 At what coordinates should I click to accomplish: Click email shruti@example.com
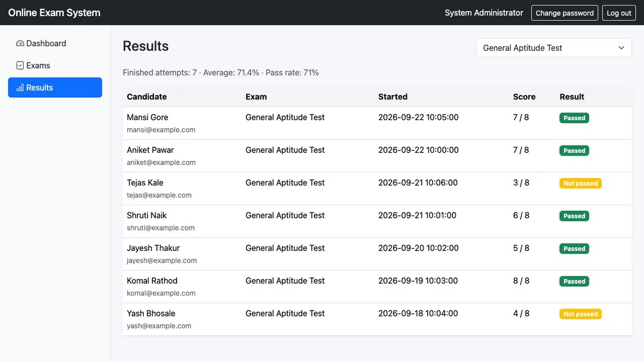pos(160,228)
